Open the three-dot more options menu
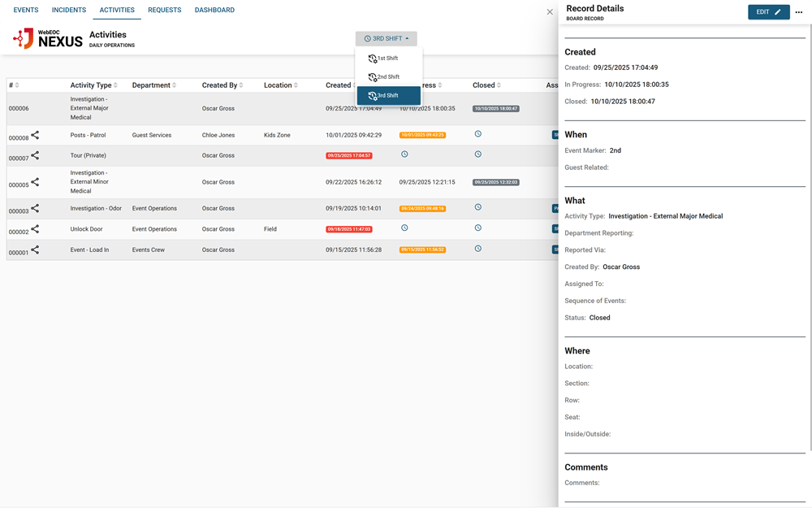 point(799,12)
